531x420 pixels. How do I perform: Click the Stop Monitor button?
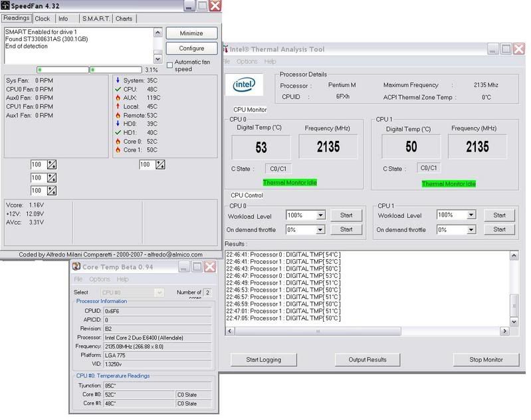point(486,360)
